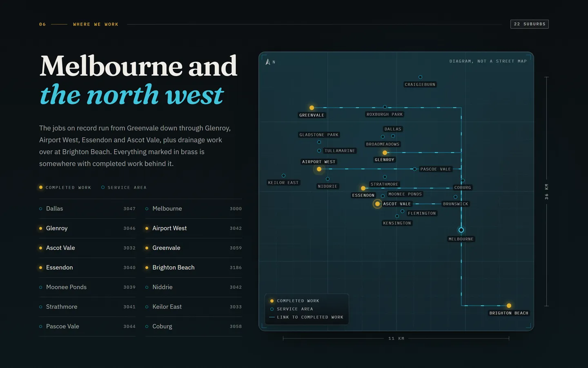
Task: Select Brighton Beach list entry
Action: [x=194, y=267]
